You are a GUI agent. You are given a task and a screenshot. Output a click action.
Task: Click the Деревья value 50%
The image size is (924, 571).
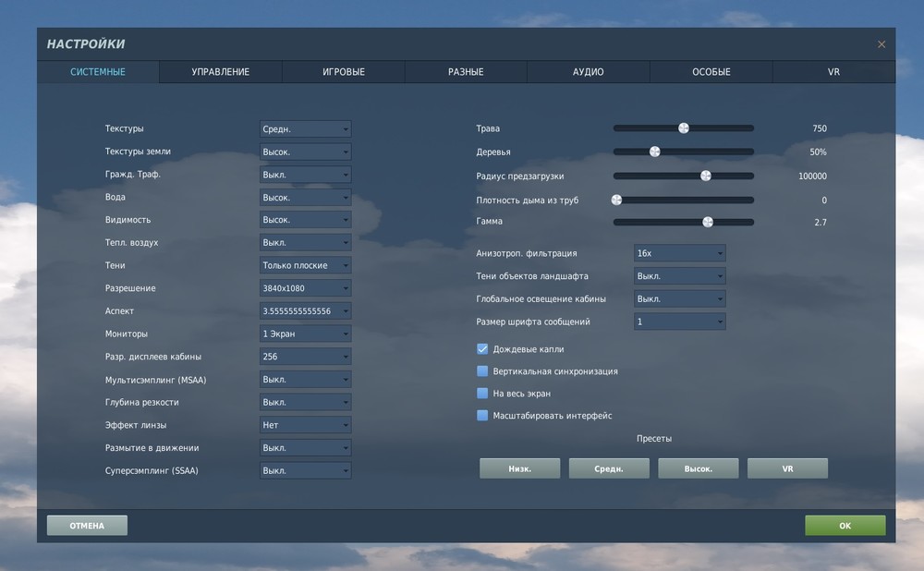818,152
